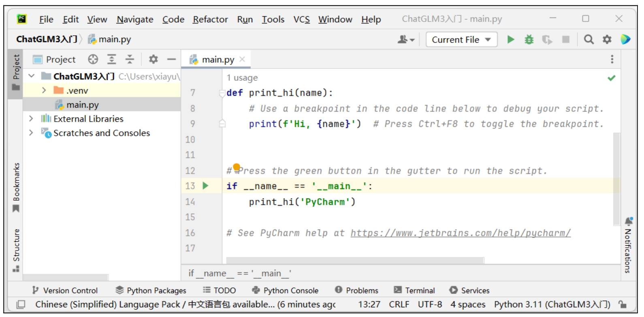This screenshot has height=317, width=644.
Task: Run script from gutter arrow on line 13
Action: click(205, 186)
